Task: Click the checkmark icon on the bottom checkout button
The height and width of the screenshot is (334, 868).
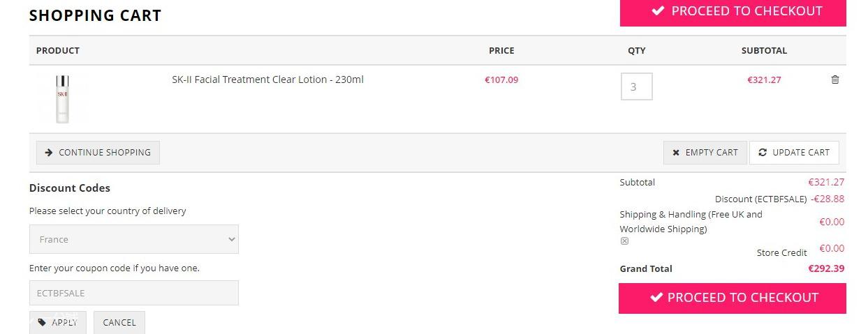Action: 656,298
